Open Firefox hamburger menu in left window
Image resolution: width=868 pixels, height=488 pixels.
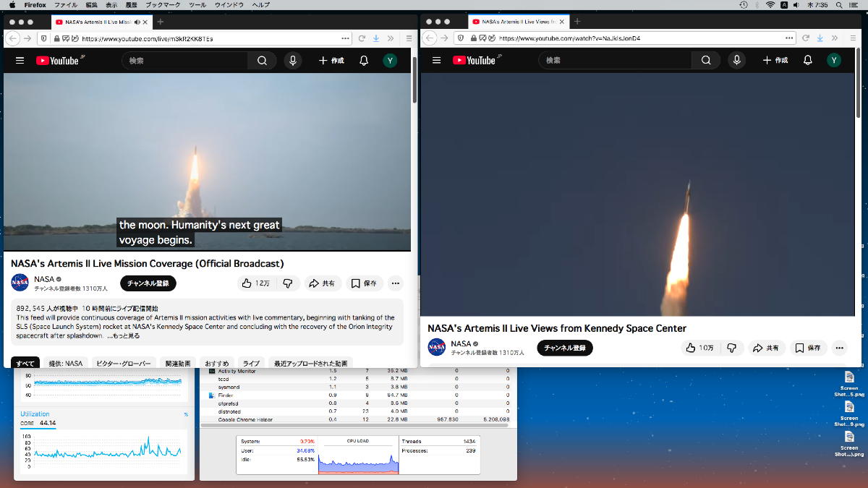pos(409,38)
